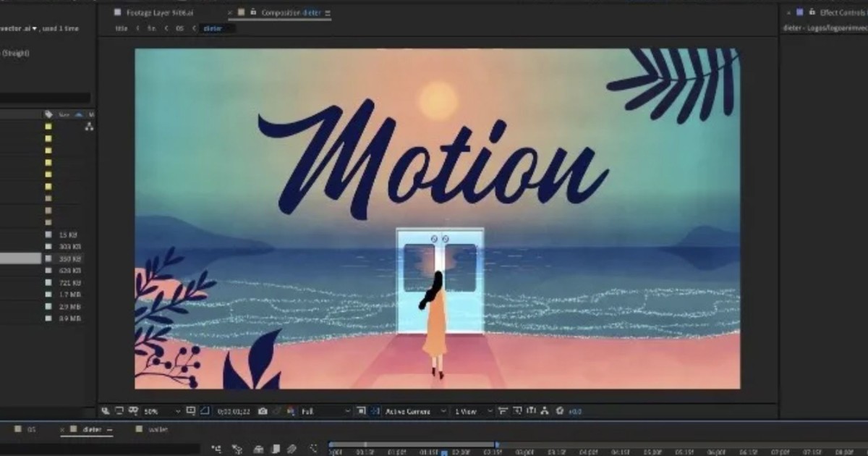Viewport: 868px width, 456px height.
Task: Toggle pixel aspect ratio correction icon
Action: [502, 410]
